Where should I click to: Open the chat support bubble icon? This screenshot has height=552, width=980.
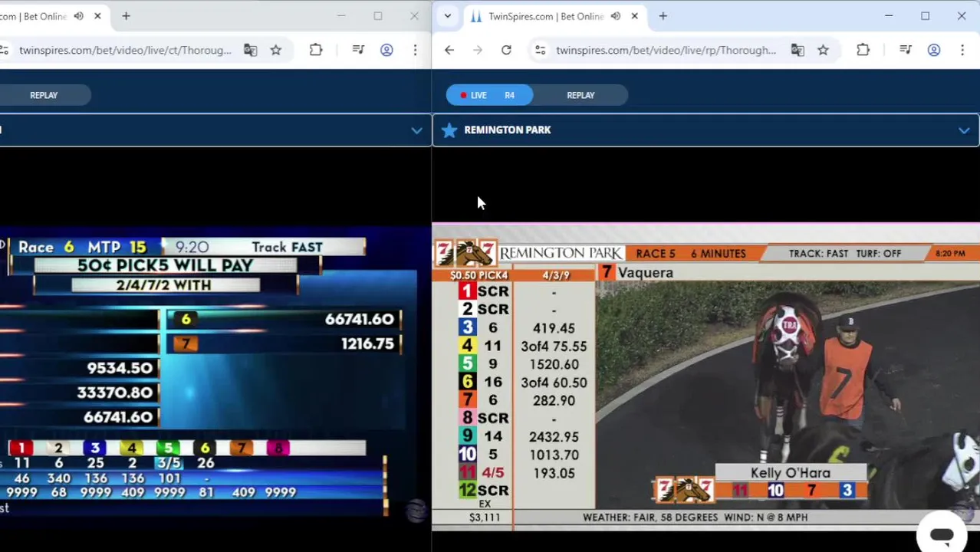942,535
